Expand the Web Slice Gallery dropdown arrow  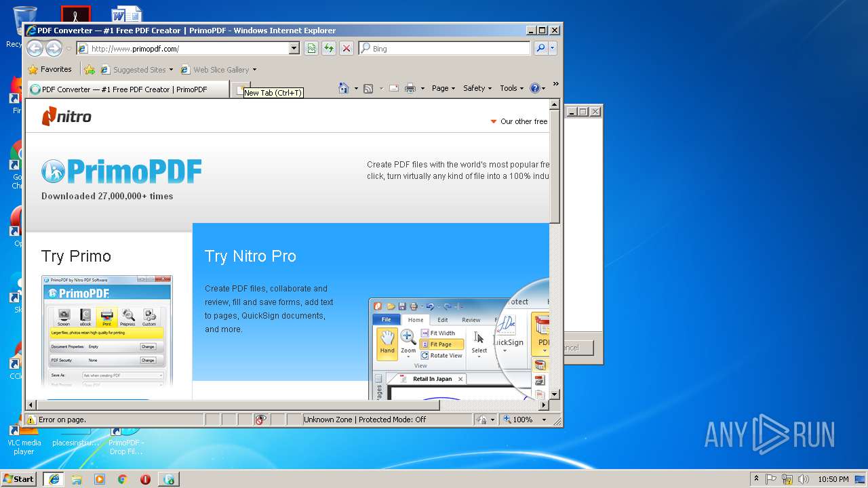[x=254, y=69]
